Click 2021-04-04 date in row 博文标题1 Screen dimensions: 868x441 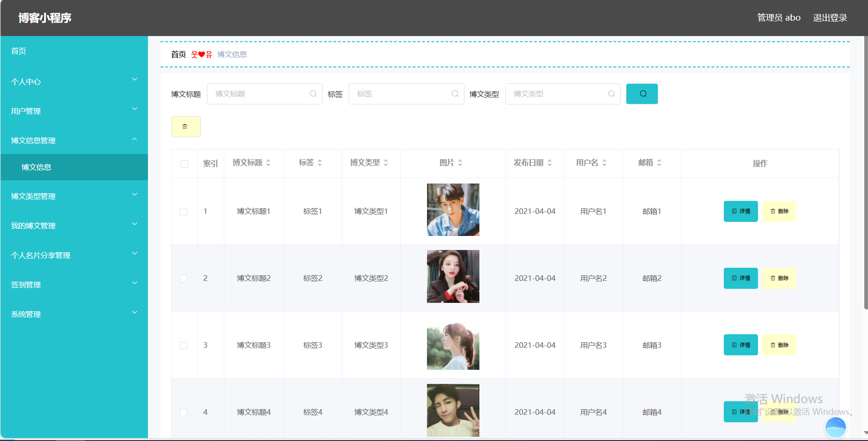coord(535,212)
